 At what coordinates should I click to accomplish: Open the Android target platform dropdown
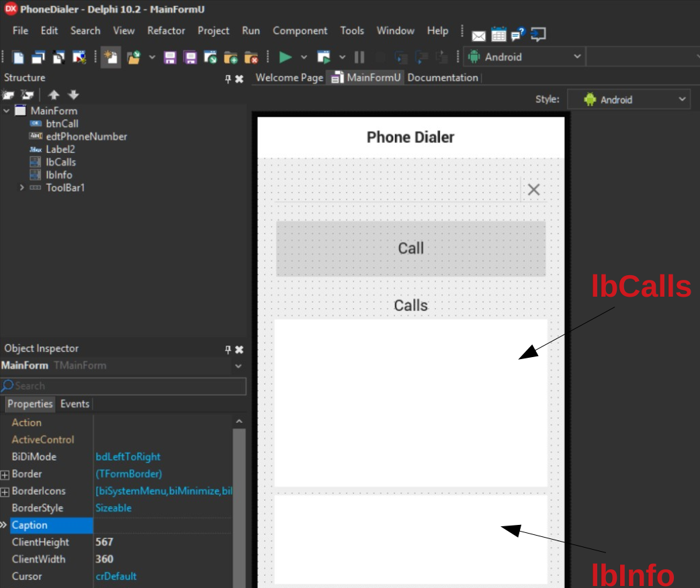click(525, 56)
